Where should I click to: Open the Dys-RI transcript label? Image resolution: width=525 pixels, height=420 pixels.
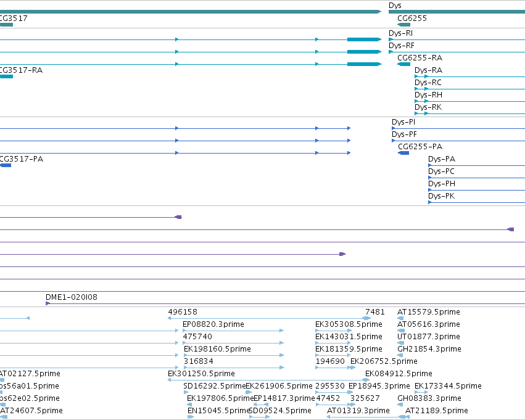click(400, 33)
